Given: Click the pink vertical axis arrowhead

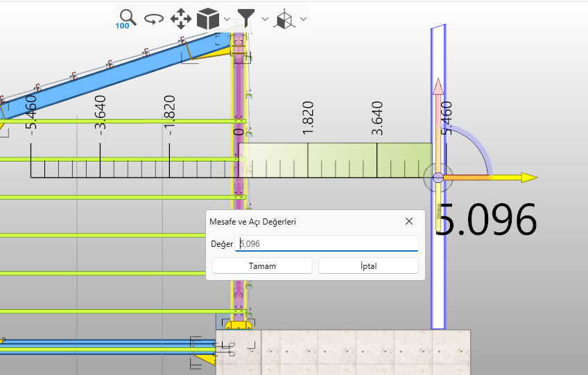Looking at the screenshot, I should (438, 86).
